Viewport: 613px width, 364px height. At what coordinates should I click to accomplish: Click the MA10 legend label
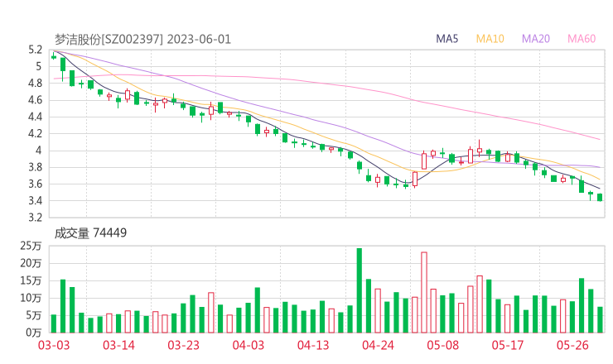click(490, 39)
